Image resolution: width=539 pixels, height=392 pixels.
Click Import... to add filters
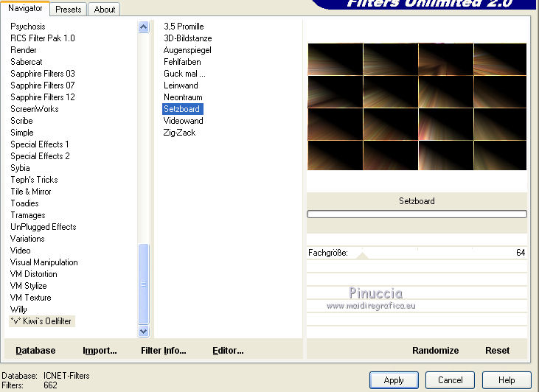click(100, 351)
